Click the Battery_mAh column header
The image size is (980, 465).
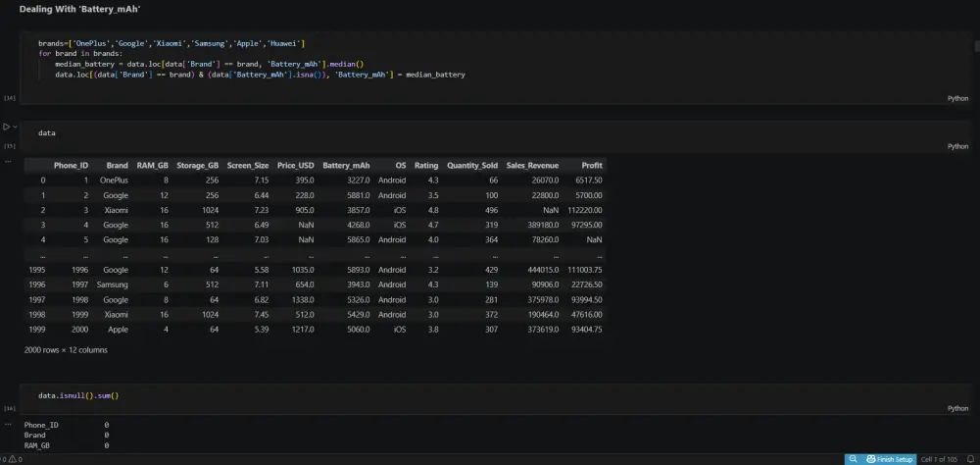pyautogui.click(x=346, y=165)
